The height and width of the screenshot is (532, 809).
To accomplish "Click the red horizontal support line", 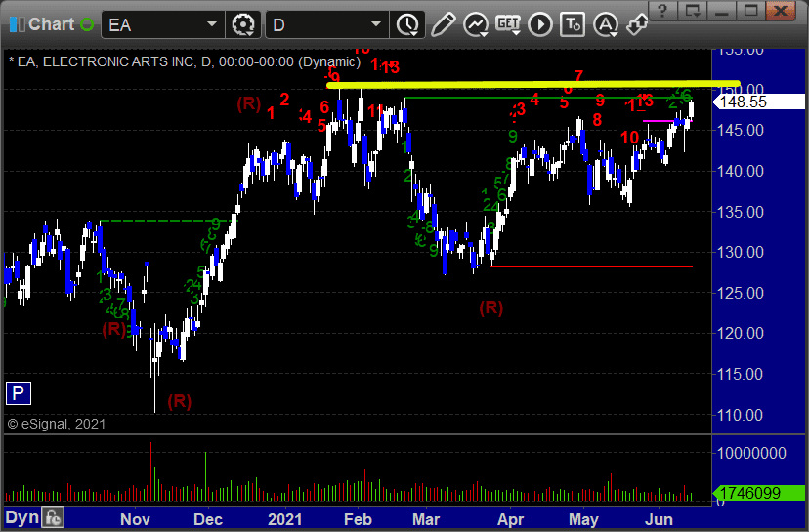I will click(x=591, y=266).
